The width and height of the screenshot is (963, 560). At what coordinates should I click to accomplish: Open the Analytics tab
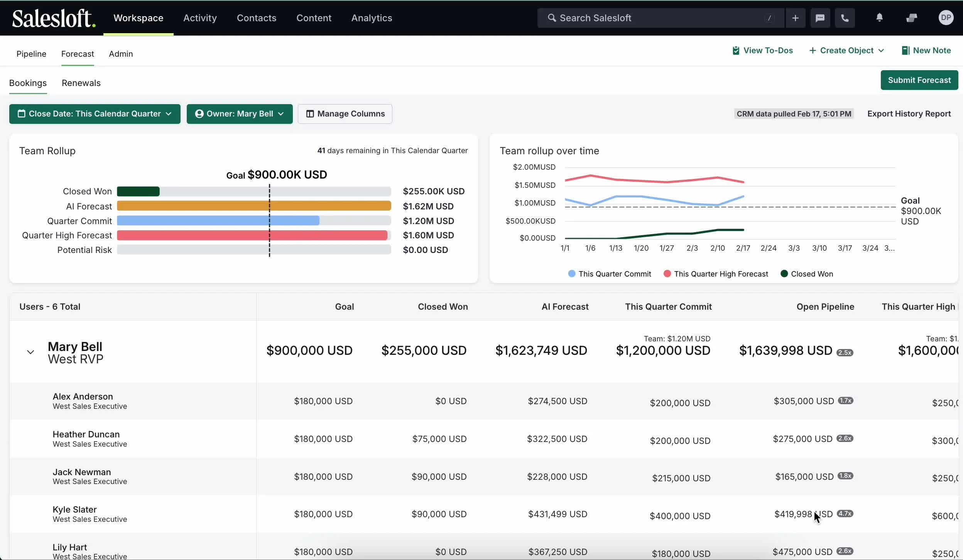pos(372,18)
